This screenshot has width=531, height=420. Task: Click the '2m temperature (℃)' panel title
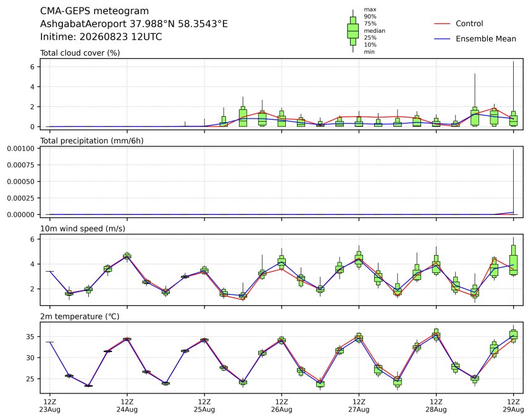pyautogui.click(x=80, y=316)
